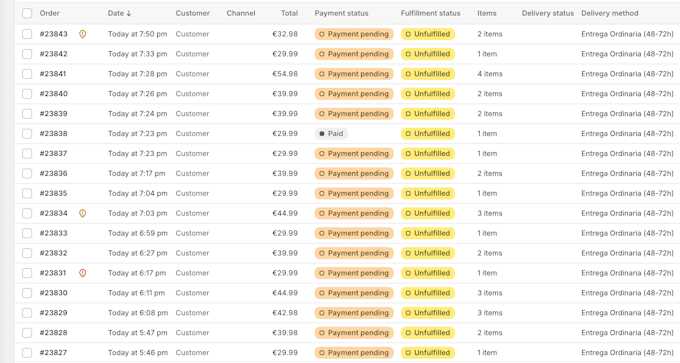Sort by the Customer column header
This screenshot has height=363, width=680.
pos(193,13)
